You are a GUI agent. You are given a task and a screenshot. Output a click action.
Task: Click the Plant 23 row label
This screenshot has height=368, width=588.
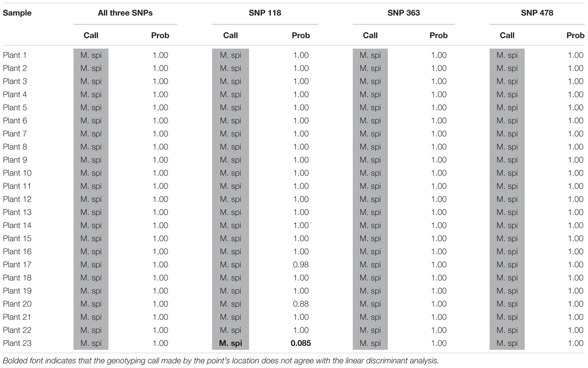[17, 343]
